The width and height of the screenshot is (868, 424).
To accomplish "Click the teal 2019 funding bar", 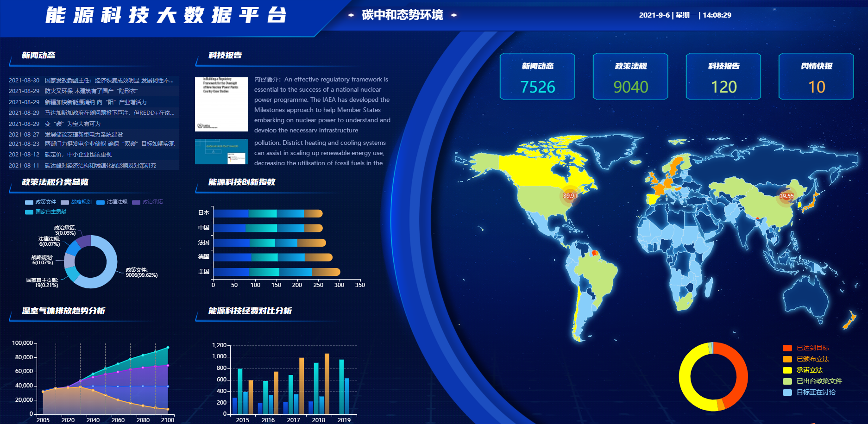I will [x=341, y=387].
